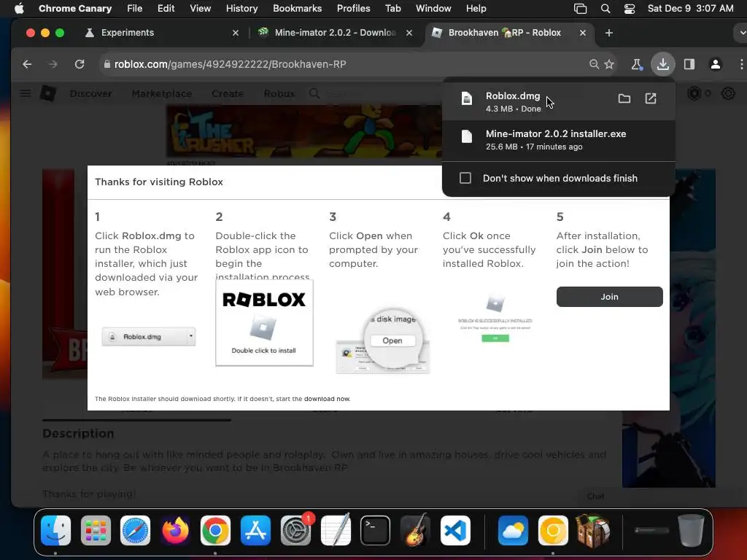The width and height of the screenshot is (747, 560).
Task: Open Google Chrome from the Dock
Action: point(215,531)
